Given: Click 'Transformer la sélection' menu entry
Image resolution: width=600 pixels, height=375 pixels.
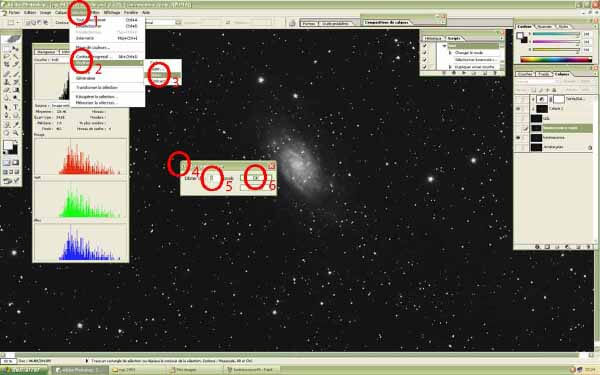Looking at the screenshot, I should coord(96,87).
